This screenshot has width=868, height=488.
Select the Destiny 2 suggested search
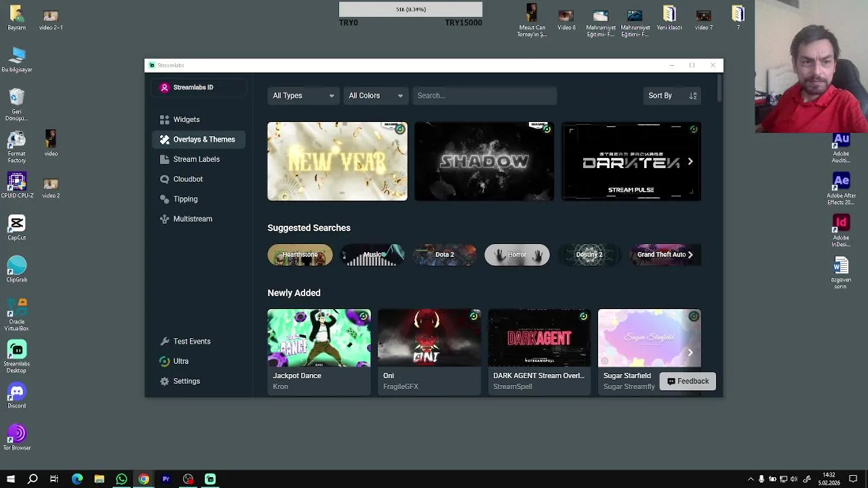click(589, 255)
